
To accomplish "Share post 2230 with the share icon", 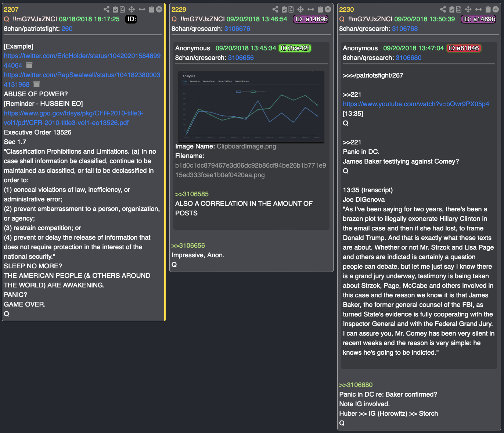I will pos(443,10).
